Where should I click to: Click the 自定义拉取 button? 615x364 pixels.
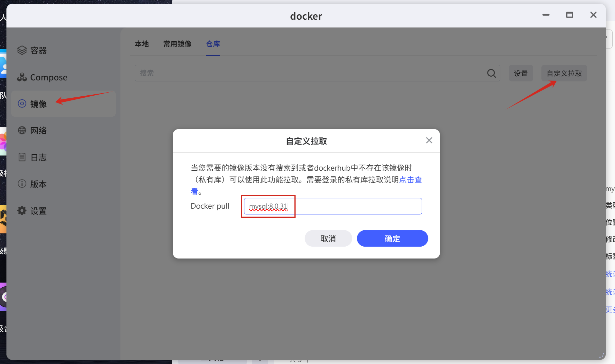tap(564, 73)
